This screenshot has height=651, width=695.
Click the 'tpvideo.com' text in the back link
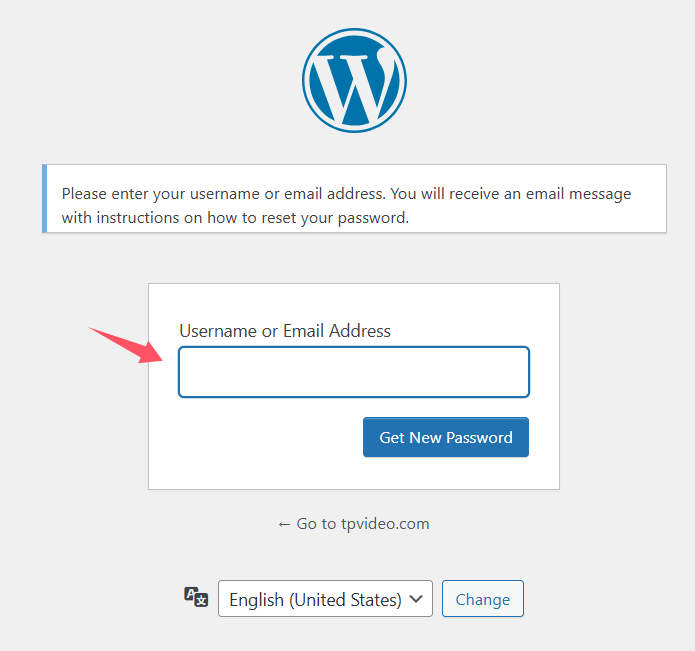tap(385, 524)
